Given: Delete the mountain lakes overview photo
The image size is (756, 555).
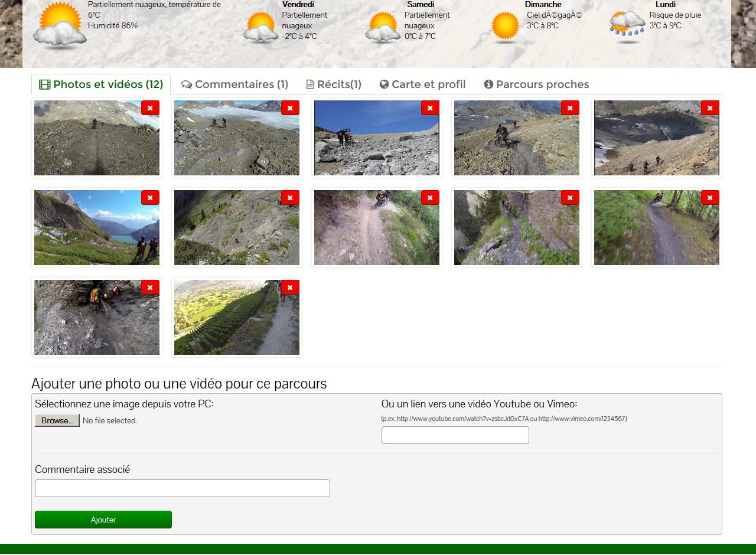Looking at the screenshot, I should point(710,108).
